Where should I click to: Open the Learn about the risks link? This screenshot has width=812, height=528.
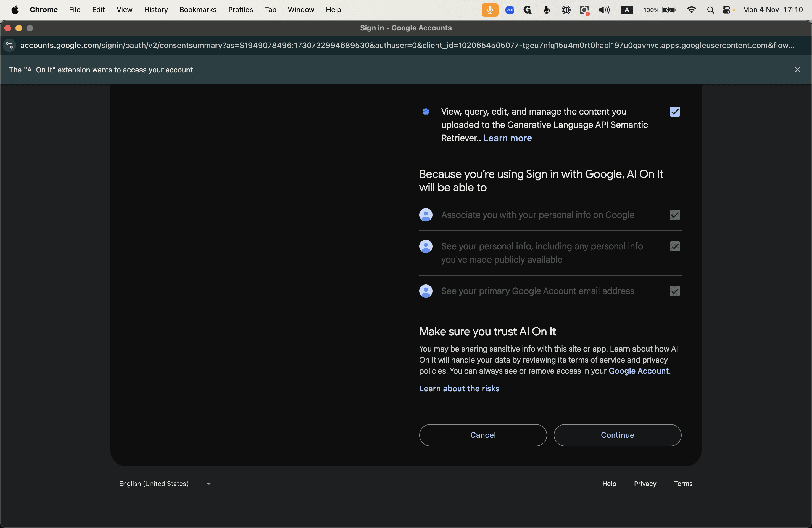pyautogui.click(x=459, y=389)
